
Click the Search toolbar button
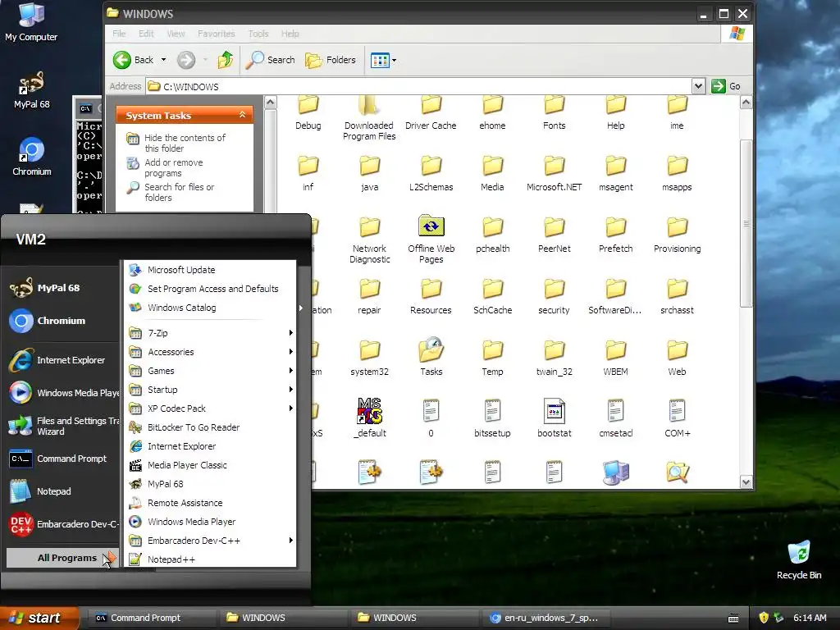[x=271, y=60]
